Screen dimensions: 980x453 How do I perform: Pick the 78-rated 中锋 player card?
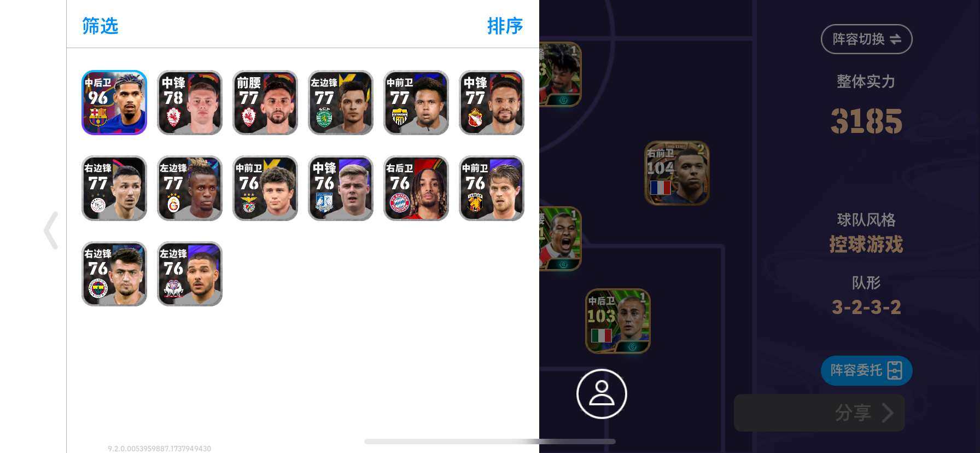(190, 102)
